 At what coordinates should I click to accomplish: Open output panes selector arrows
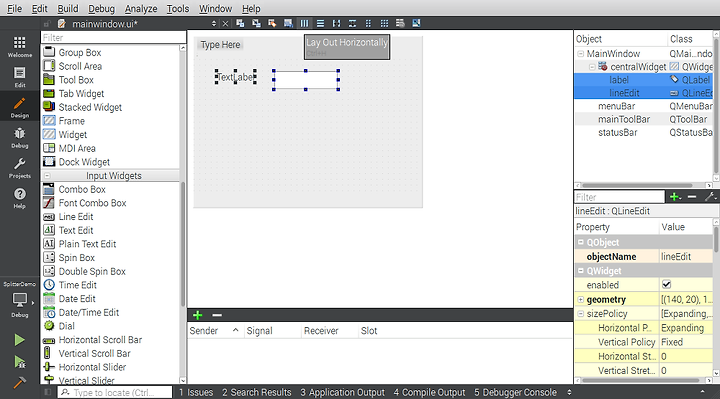(x=569, y=392)
